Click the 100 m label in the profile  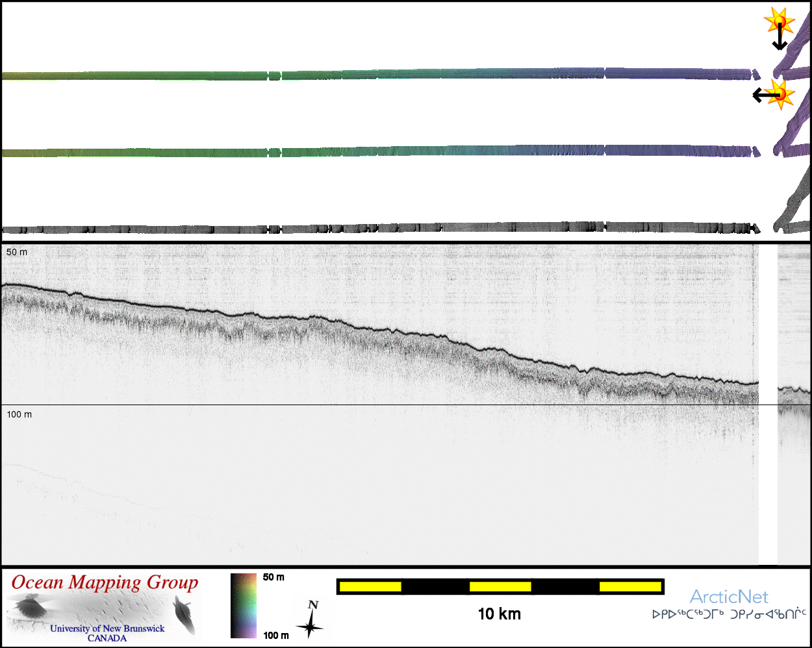click(x=19, y=414)
